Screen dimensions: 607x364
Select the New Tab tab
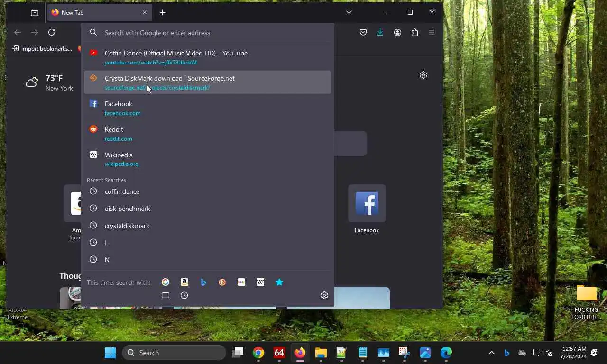[x=99, y=12]
